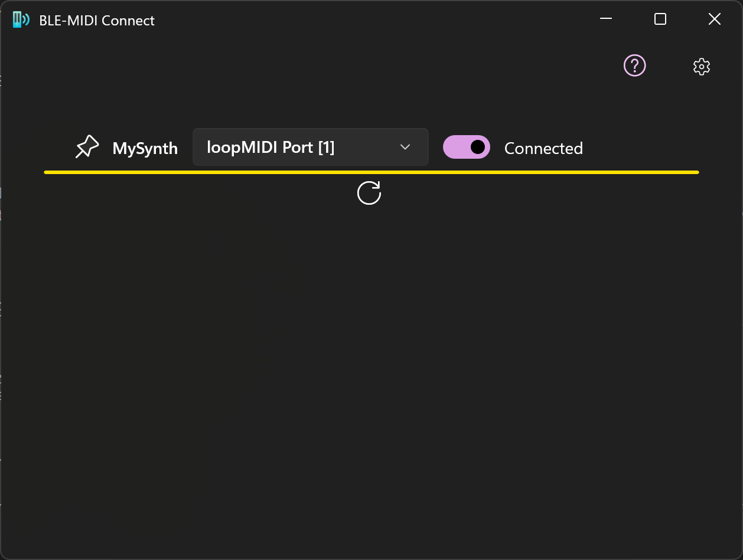The height and width of the screenshot is (560, 743).
Task: Pin the MySynth device with pin icon
Action: point(87,147)
